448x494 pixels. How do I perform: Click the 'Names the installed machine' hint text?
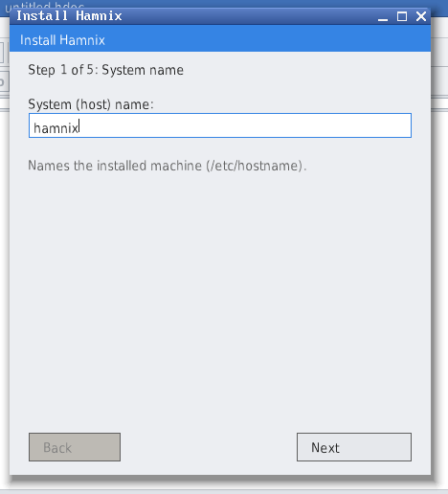(168, 166)
